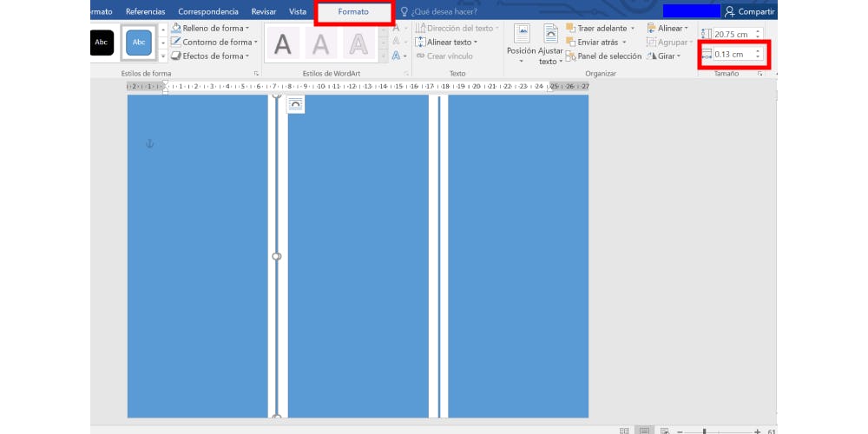Decrease shape width with down spinner
This screenshot has width=868, height=434.
click(758, 57)
